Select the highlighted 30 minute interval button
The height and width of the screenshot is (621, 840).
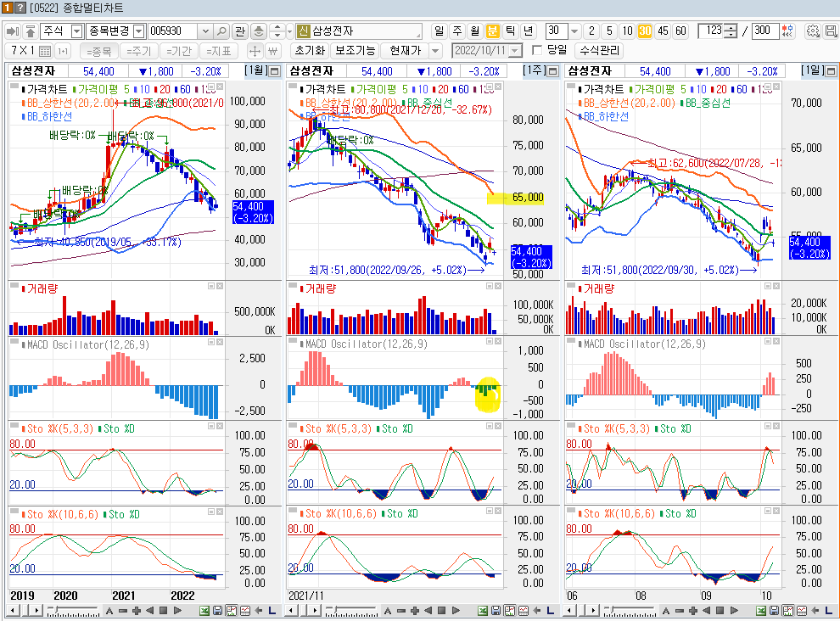(645, 31)
